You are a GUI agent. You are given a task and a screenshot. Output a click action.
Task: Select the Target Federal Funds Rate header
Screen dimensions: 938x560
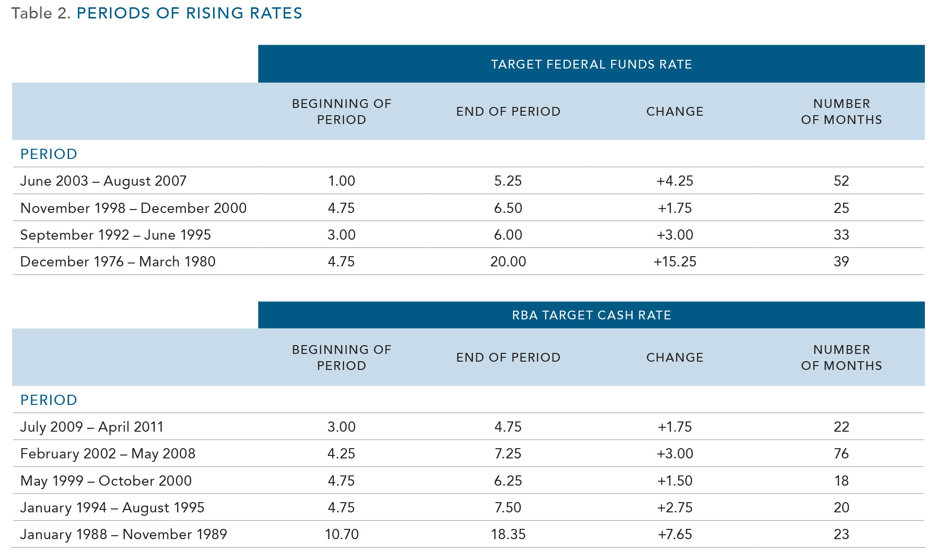click(591, 64)
